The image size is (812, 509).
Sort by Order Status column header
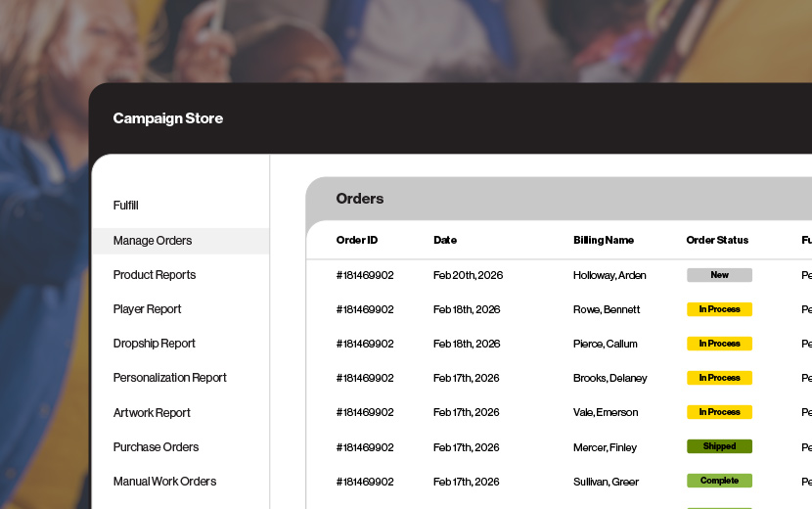pos(717,240)
